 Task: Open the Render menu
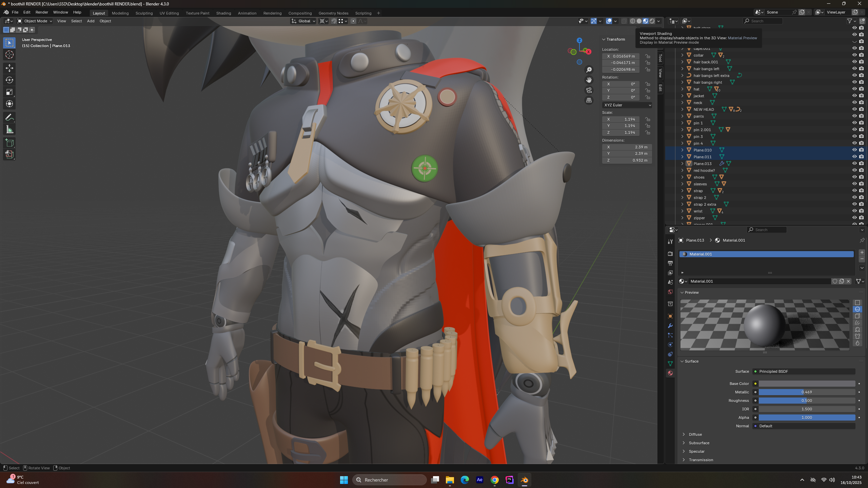point(42,12)
